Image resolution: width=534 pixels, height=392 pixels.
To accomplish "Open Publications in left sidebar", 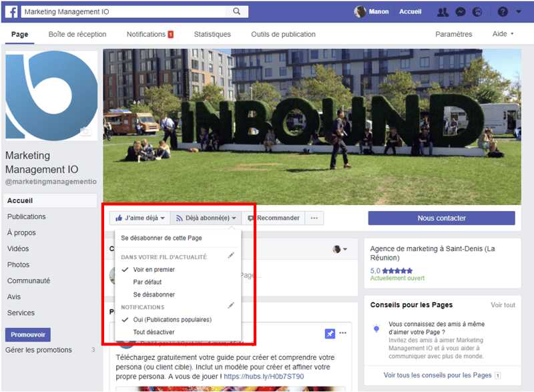I will pos(27,216).
